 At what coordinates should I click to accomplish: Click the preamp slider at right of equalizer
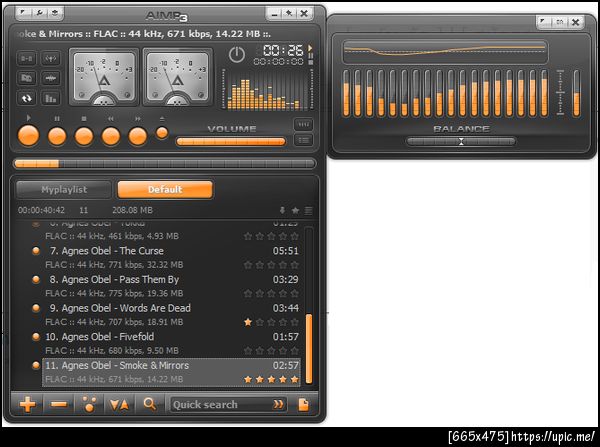click(576, 93)
